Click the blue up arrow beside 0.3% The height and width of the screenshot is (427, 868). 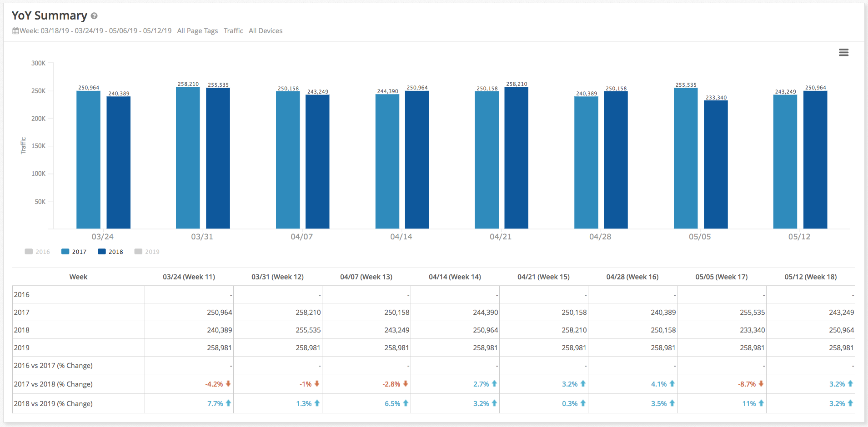click(x=583, y=403)
